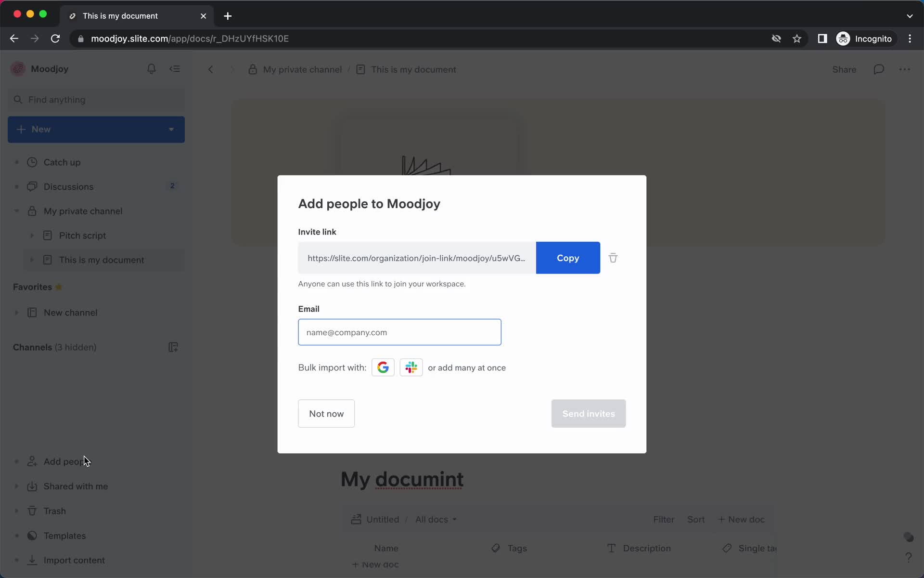Select Templates in sidebar menu
The height and width of the screenshot is (578, 924).
tap(64, 536)
